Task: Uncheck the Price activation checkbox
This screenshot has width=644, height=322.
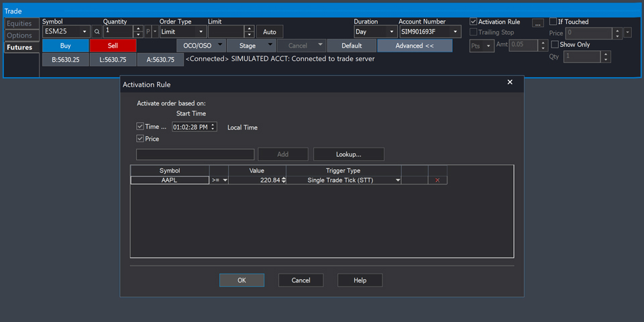Action: click(140, 138)
